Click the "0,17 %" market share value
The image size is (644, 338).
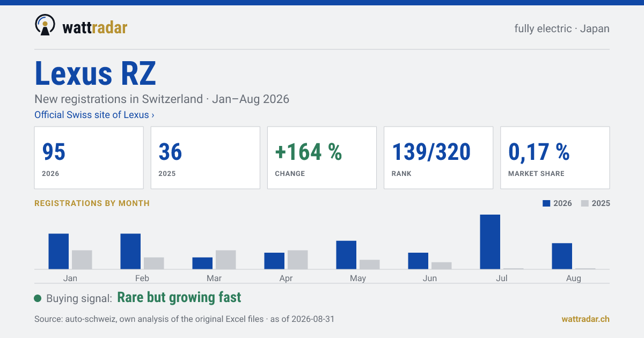click(x=539, y=152)
